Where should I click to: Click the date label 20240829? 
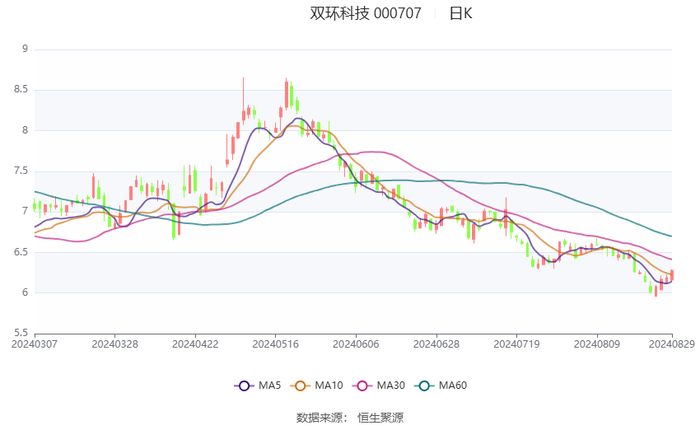672,344
